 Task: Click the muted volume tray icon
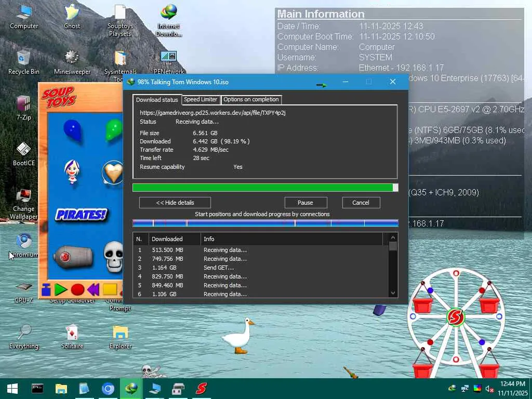pyautogui.click(x=489, y=389)
